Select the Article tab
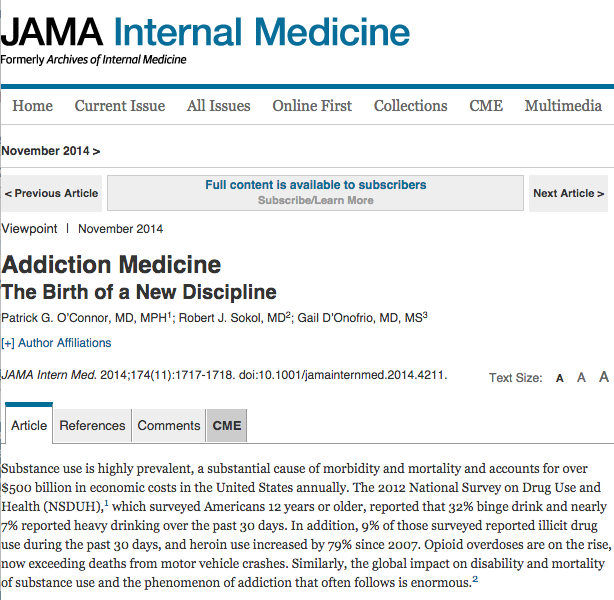 click(x=29, y=426)
